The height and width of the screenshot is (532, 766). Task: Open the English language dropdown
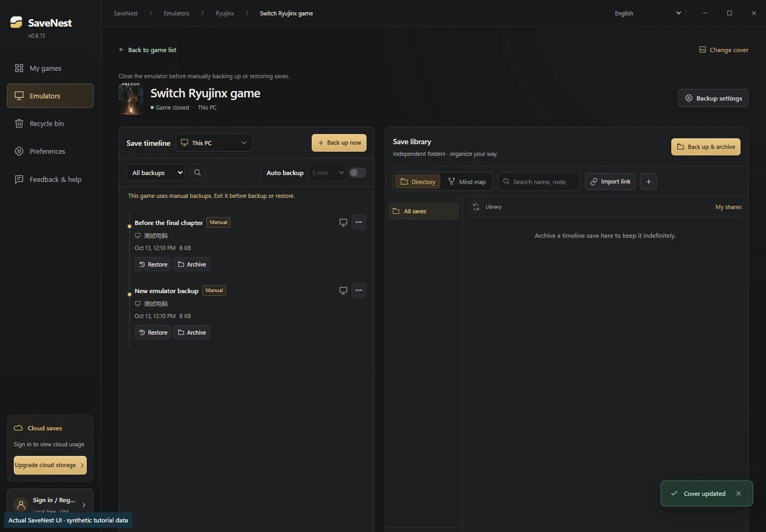pyautogui.click(x=647, y=13)
